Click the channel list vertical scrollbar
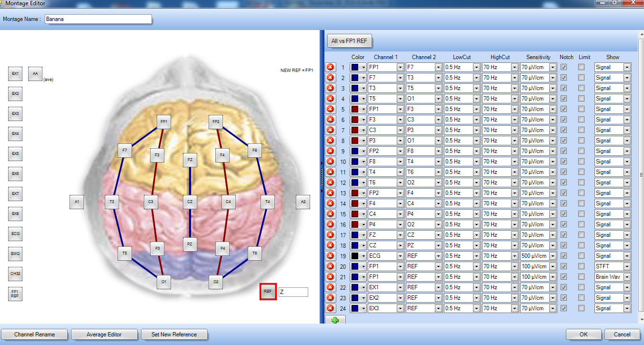 point(641,174)
